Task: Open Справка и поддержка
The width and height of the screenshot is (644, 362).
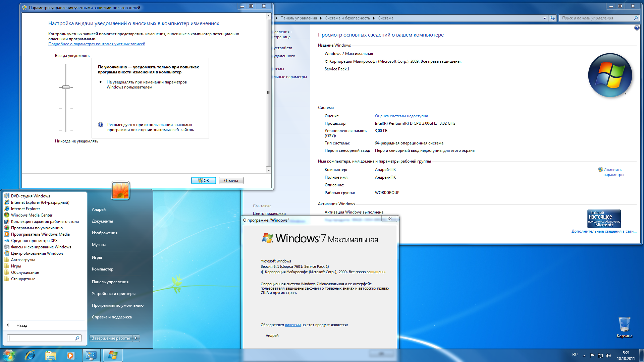Action: click(112, 317)
